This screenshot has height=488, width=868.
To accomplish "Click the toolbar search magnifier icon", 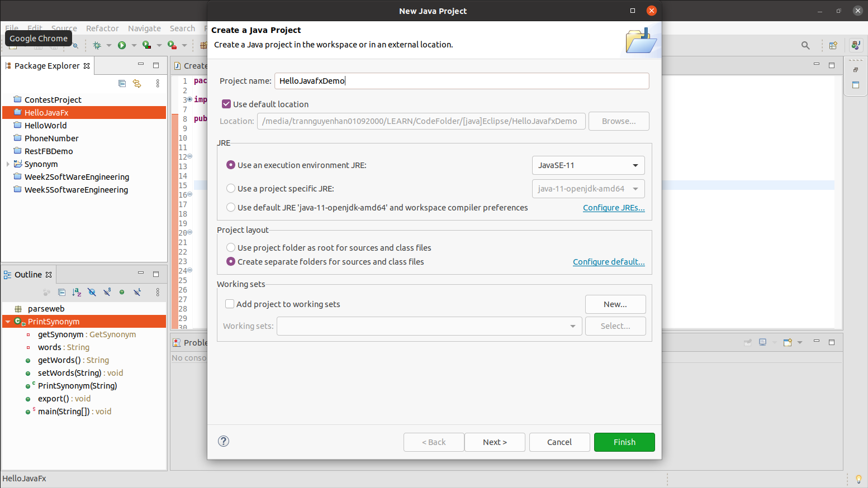I will (805, 45).
